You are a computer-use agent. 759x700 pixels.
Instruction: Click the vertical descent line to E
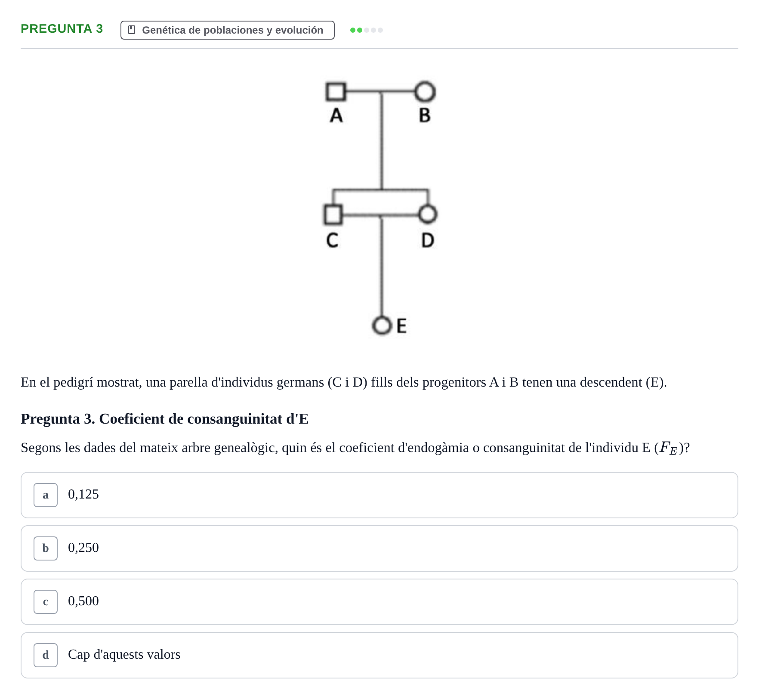pos(381,267)
